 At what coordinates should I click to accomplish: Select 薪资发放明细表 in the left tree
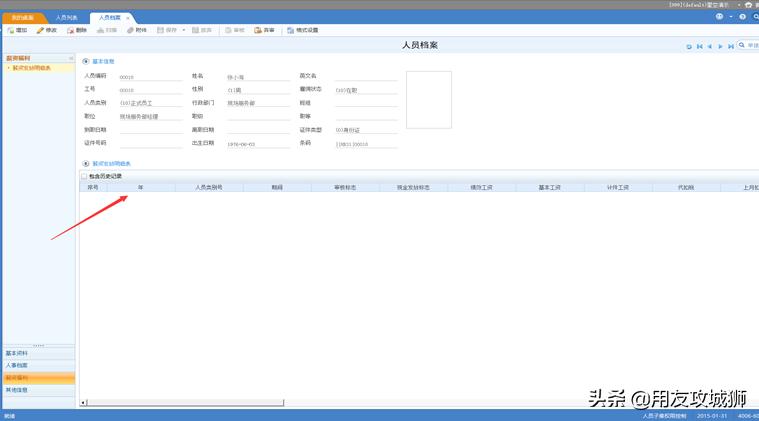[31, 68]
